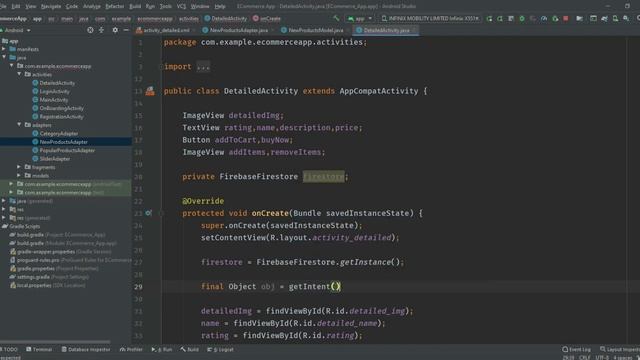Image resolution: width=640 pixels, height=360 pixels.
Task: Open the Window menu
Action: click(200, 6)
